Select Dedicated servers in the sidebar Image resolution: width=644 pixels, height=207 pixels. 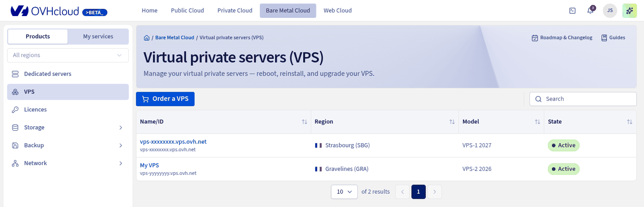tap(68, 74)
